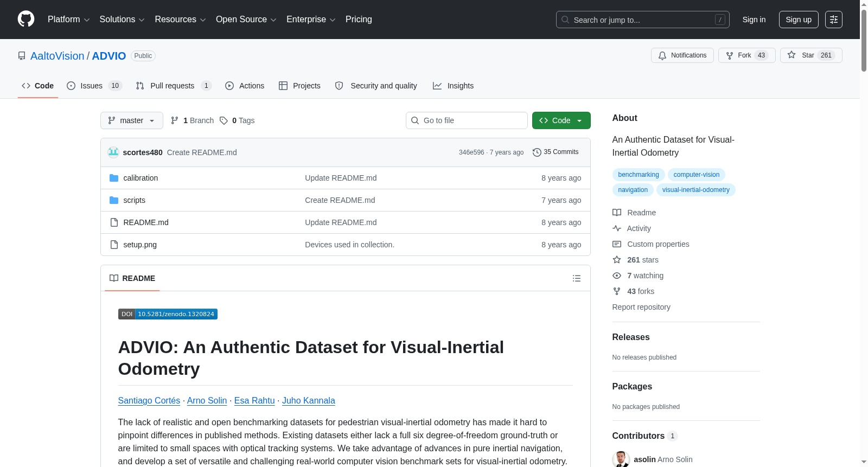Click the Report repository link

pyautogui.click(x=641, y=307)
